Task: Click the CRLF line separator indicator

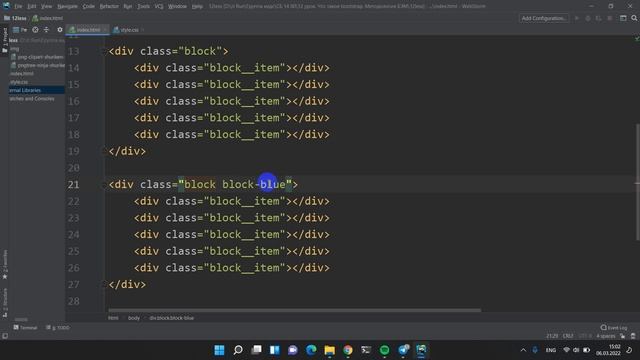Action: (568, 336)
